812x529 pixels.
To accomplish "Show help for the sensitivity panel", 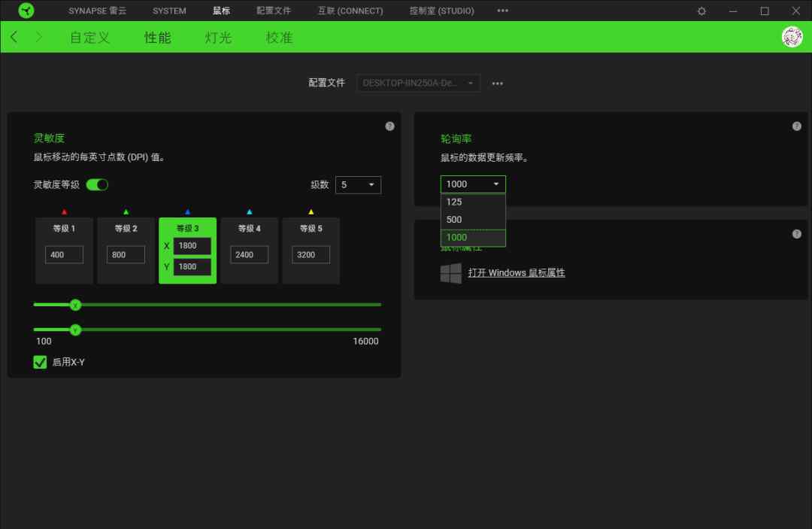I will tap(389, 126).
